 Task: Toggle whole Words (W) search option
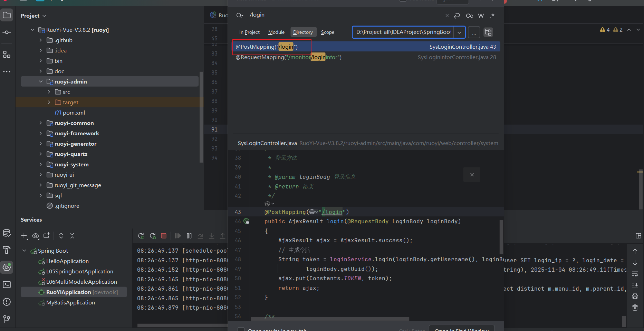481,16
